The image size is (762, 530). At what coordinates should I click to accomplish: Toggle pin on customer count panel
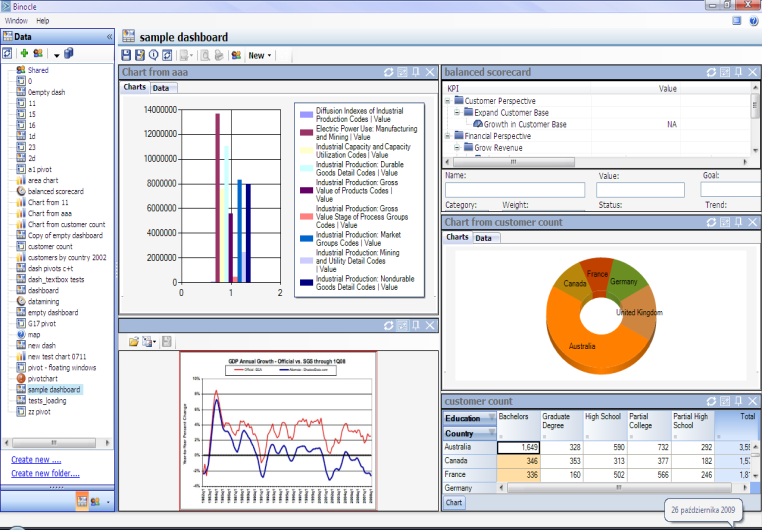pyautogui.click(x=739, y=401)
